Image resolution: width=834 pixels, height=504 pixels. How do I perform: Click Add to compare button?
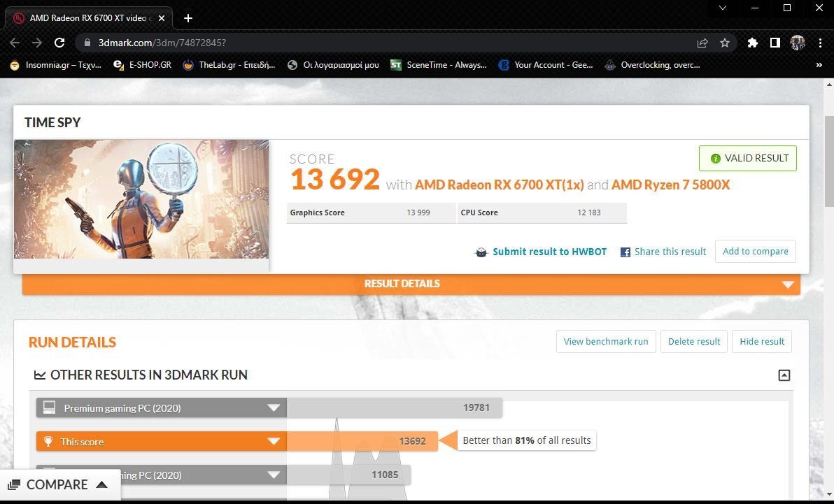[755, 252]
